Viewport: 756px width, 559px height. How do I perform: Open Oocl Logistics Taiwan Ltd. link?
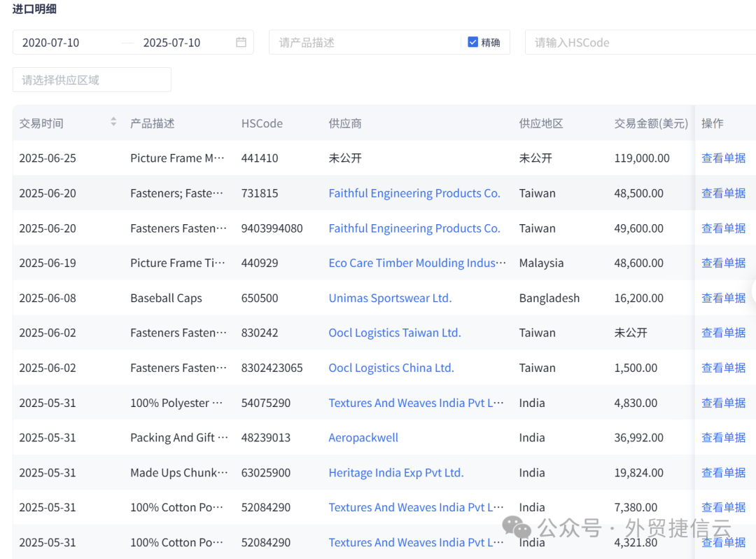click(394, 333)
